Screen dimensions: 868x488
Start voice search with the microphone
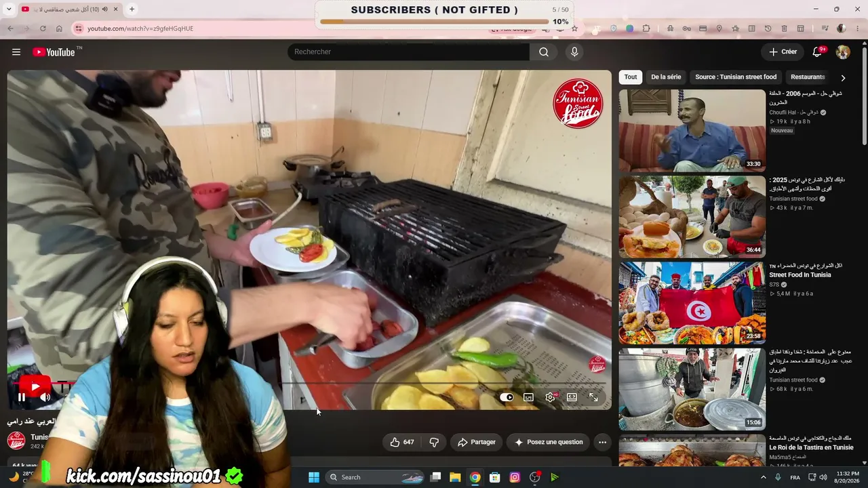[574, 52]
